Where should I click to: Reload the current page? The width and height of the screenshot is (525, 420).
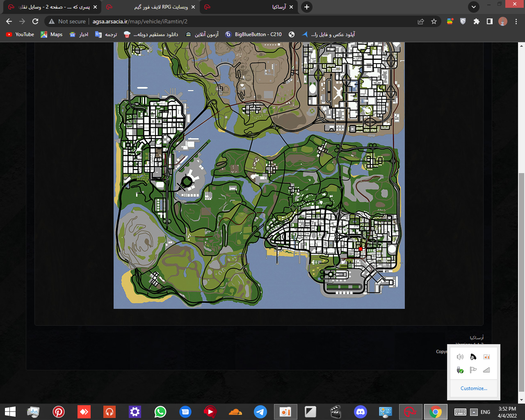[x=35, y=21]
